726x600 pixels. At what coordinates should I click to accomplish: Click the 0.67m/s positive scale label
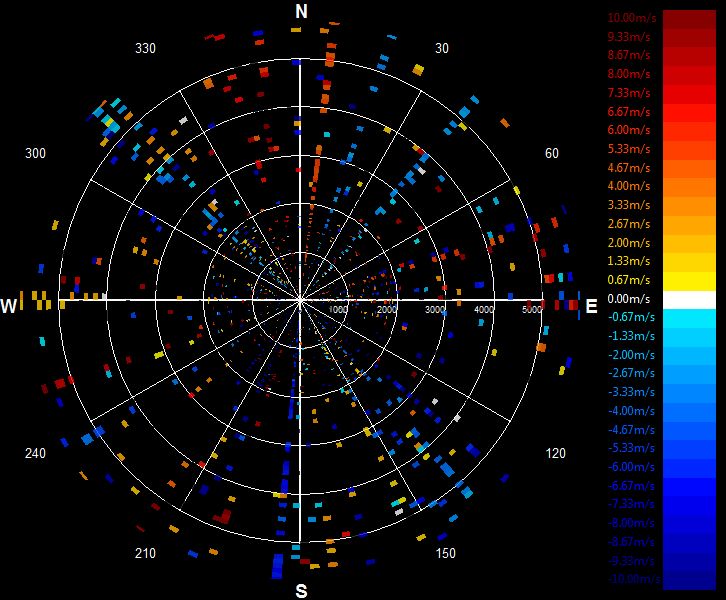(629, 280)
